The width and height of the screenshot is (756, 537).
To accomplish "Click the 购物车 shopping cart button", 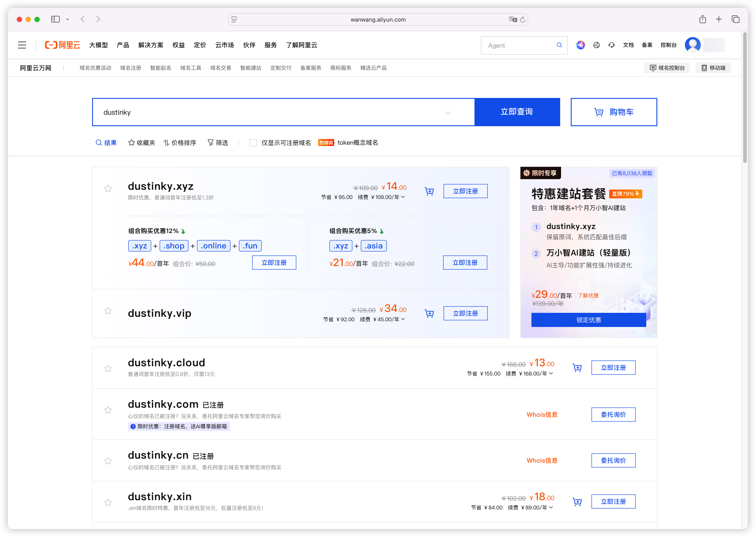I will 614,112.
